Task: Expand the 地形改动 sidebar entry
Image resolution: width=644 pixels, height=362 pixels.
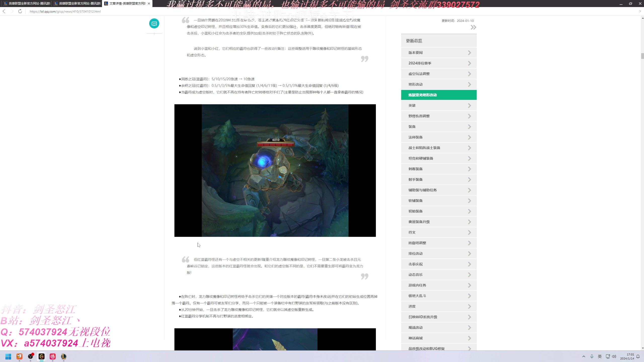Action: [439, 84]
